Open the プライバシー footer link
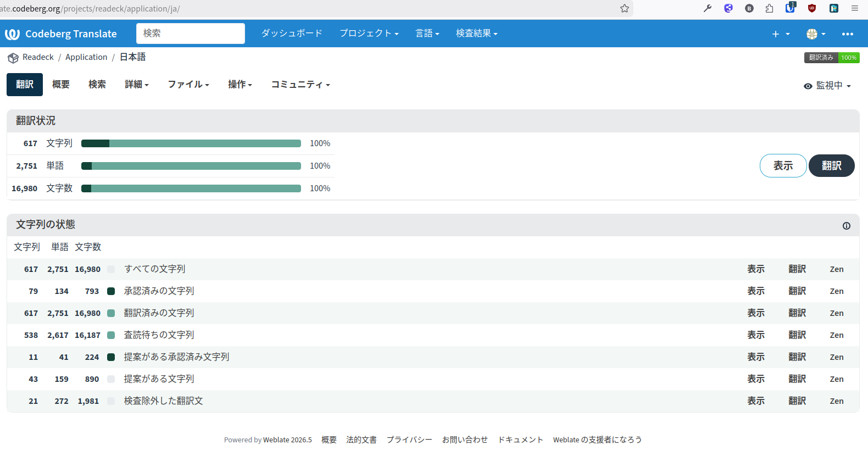 (409, 440)
